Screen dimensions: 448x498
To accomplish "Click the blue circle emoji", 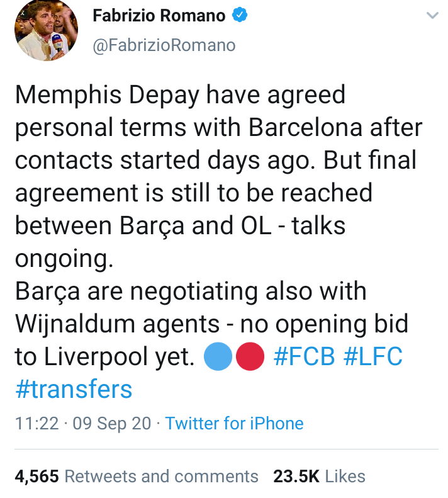I will [x=218, y=357].
